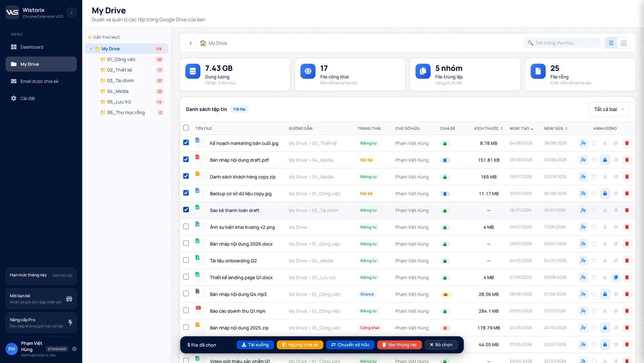Open the 7.43 GB Dung lượng storage card
Image resolution: width=644 pixels, height=363 pixels.
point(235,74)
